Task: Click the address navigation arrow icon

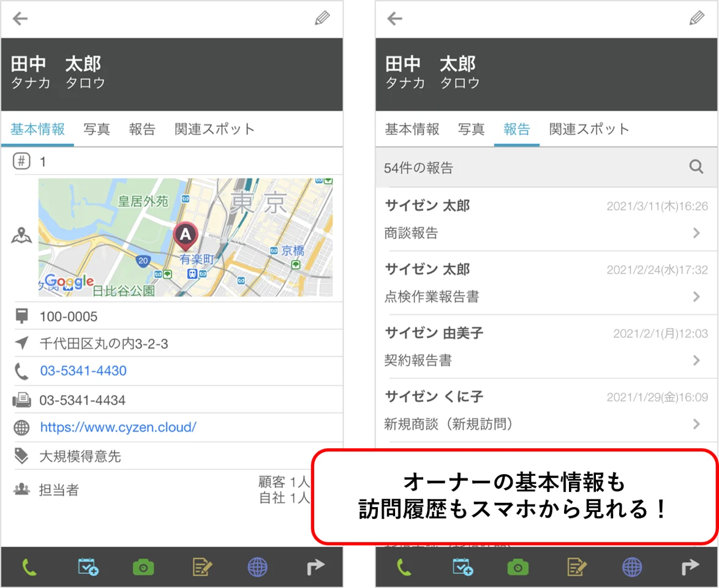Action: [x=21, y=342]
